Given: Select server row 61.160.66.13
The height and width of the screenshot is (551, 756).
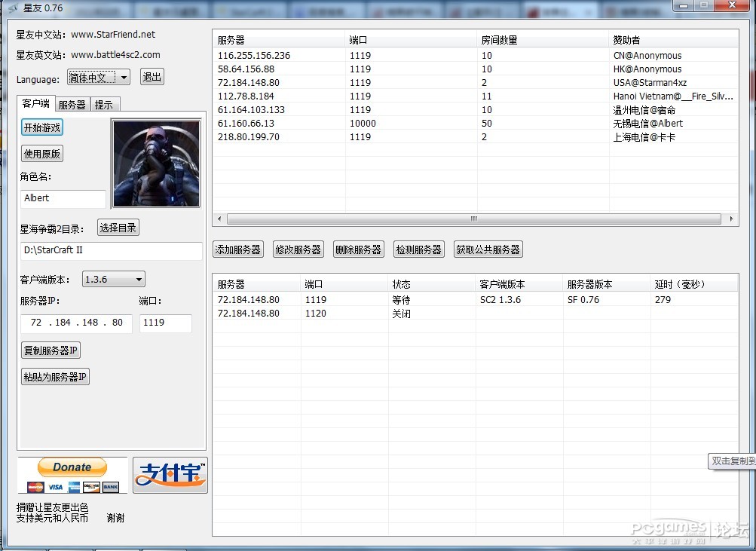Looking at the screenshot, I should tap(476, 124).
